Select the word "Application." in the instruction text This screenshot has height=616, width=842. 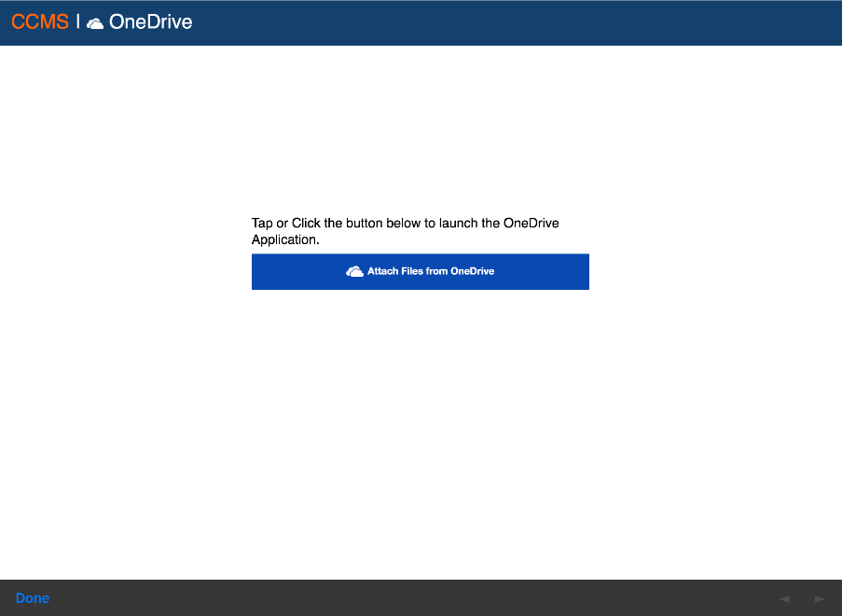[285, 240]
